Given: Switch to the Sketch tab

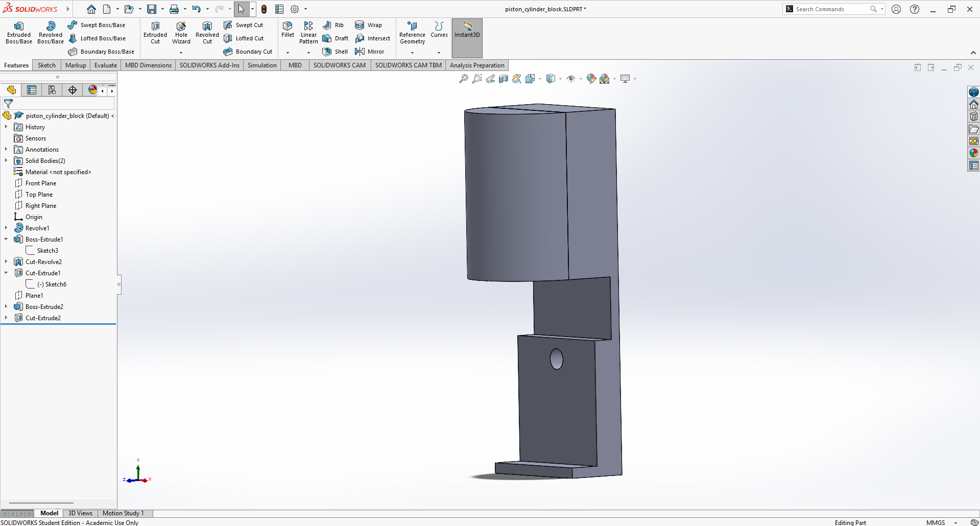Looking at the screenshot, I should tap(46, 65).
